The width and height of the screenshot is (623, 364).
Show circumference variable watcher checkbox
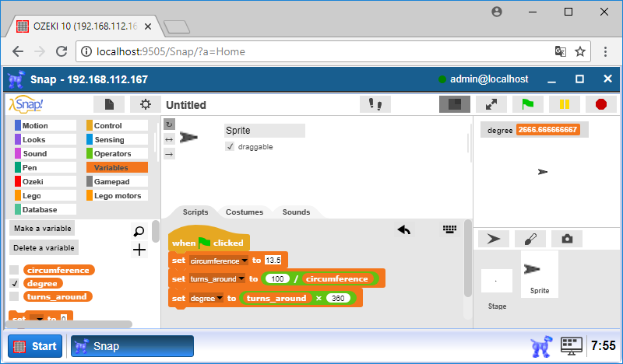pyautogui.click(x=14, y=270)
